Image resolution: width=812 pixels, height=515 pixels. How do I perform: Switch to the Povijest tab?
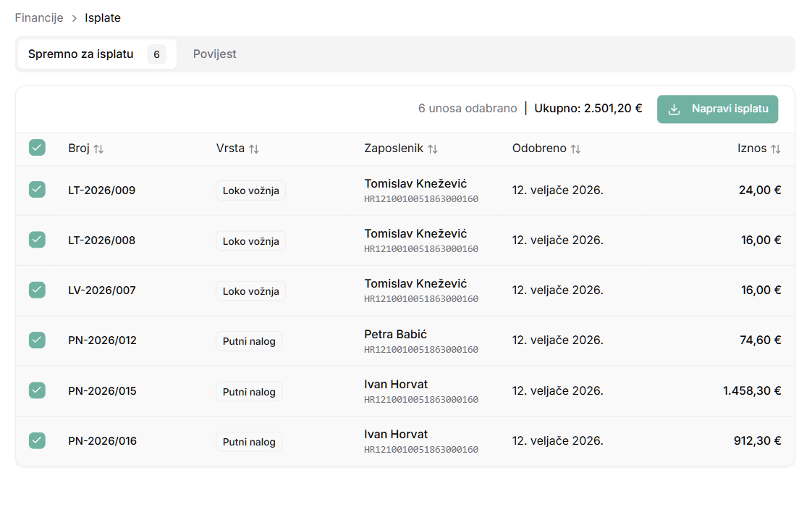pyautogui.click(x=214, y=54)
